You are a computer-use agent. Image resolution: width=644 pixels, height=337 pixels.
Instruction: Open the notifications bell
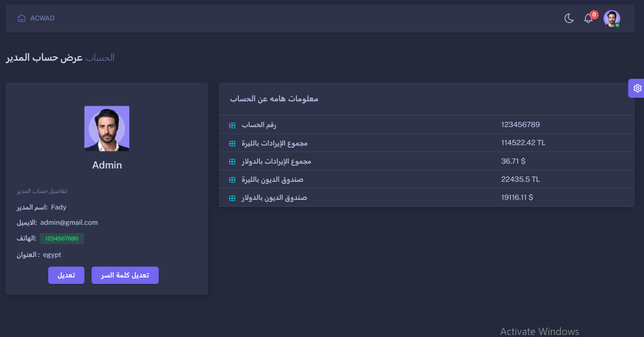pyautogui.click(x=588, y=18)
